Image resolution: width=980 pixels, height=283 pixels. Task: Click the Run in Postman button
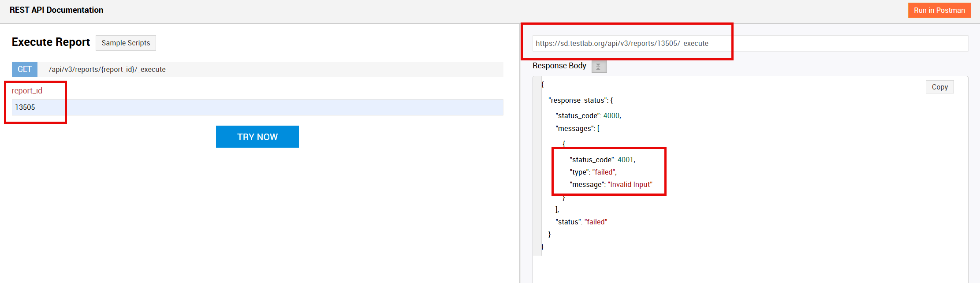tap(939, 10)
